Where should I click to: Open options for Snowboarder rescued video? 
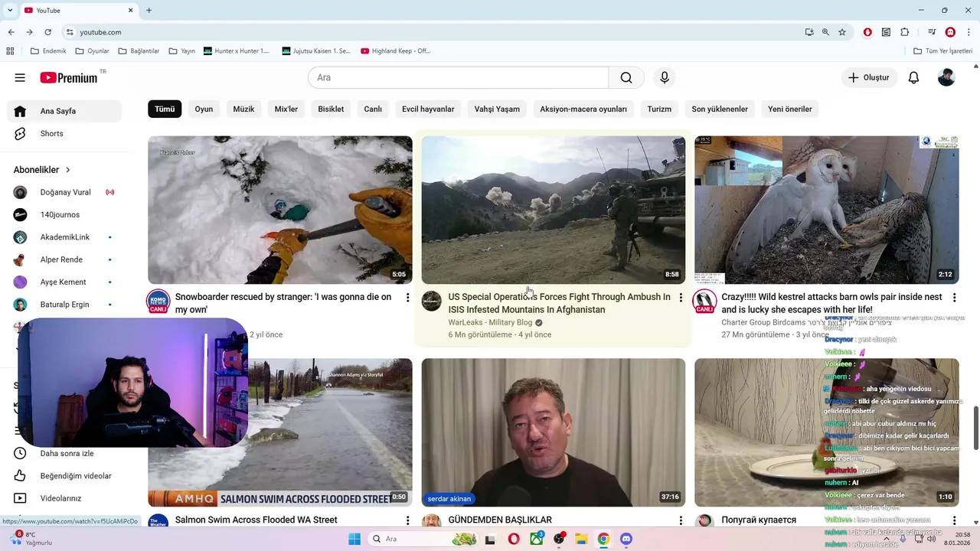[x=407, y=298]
